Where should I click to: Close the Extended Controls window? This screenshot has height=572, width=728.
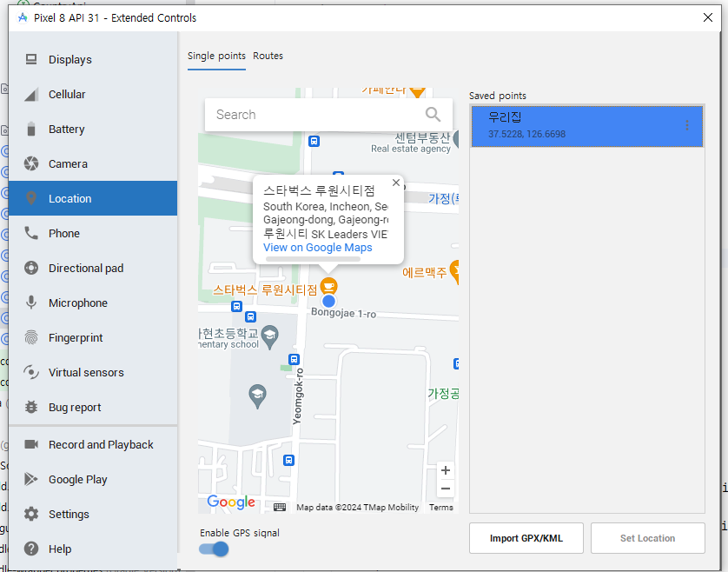click(x=708, y=17)
